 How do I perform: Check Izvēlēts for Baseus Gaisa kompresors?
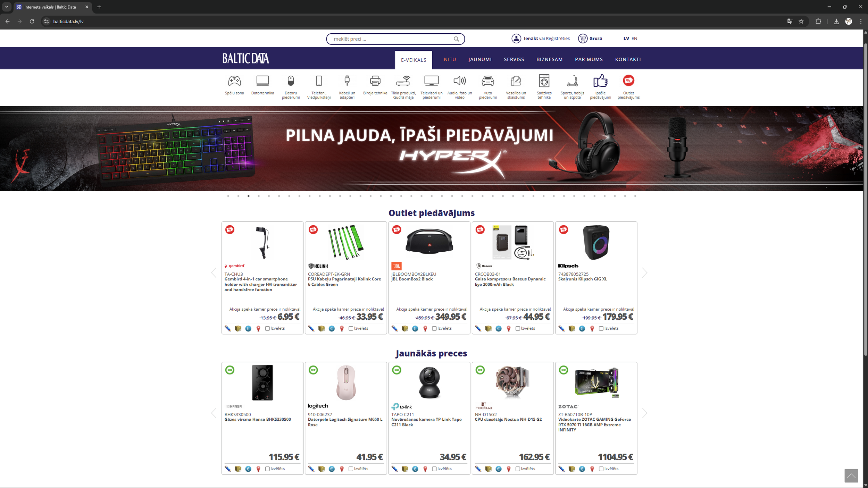click(518, 328)
